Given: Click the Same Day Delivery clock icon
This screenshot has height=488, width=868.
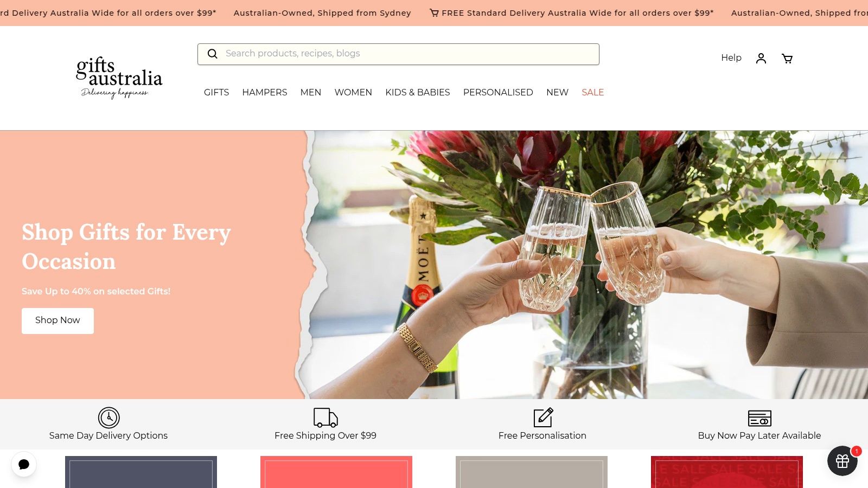Looking at the screenshot, I should (x=109, y=418).
